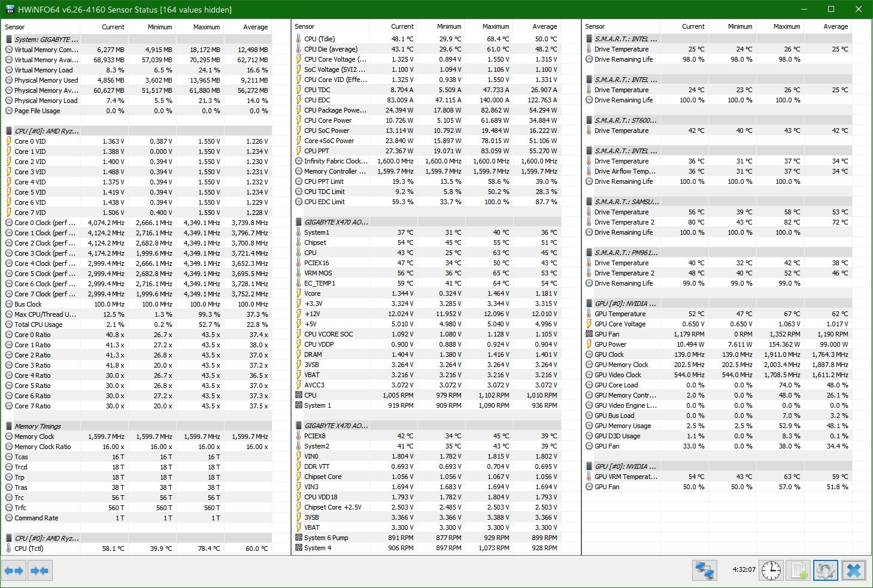This screenshot has height=588, width=873.
Task: Select the Total CPU Usage row
Action: click(137, 325)
